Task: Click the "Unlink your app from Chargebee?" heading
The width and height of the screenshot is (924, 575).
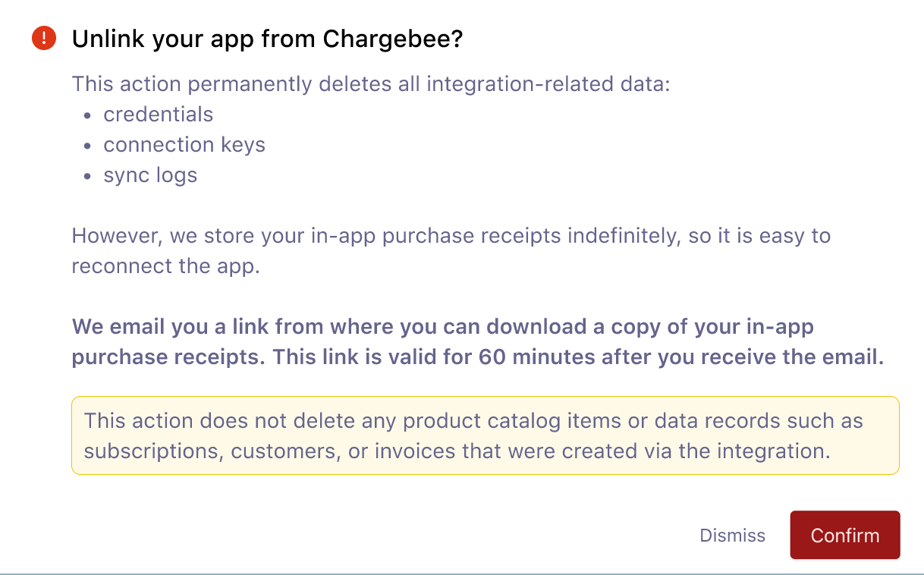Action: [x=267, y=39]
